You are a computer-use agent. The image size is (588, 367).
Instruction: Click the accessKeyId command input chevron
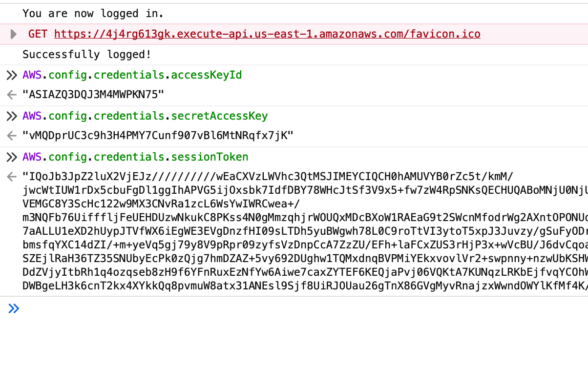click(11, 75)
